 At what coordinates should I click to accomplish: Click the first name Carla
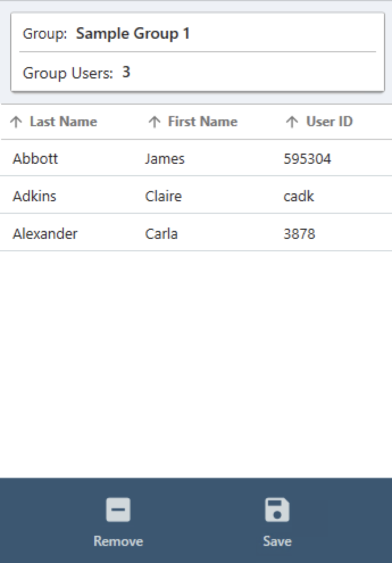click(161, 234)
